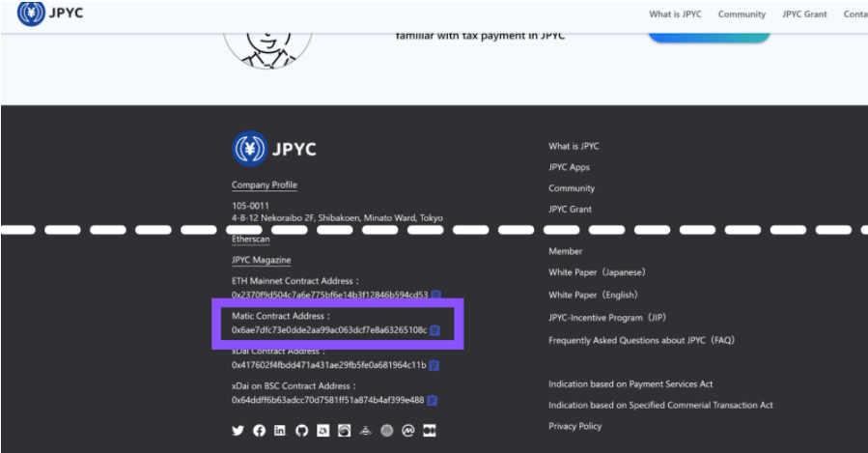Open the Privacy Policy link

coord(574,426)
